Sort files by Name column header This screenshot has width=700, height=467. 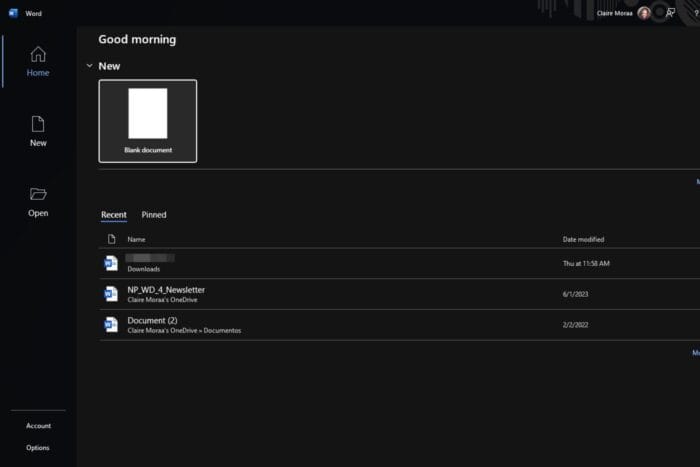[136, 240]
